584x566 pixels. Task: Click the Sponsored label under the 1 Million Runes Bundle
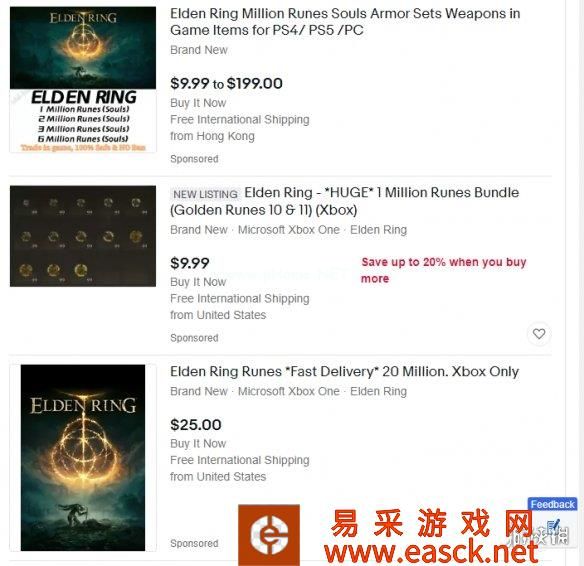tap(194, 338)
